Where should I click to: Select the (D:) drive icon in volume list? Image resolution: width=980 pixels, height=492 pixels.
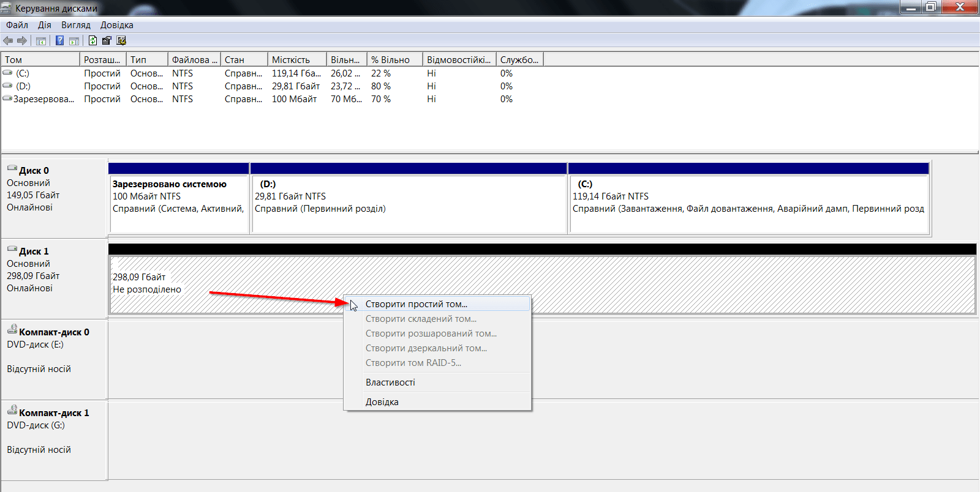tap(7, 86)
